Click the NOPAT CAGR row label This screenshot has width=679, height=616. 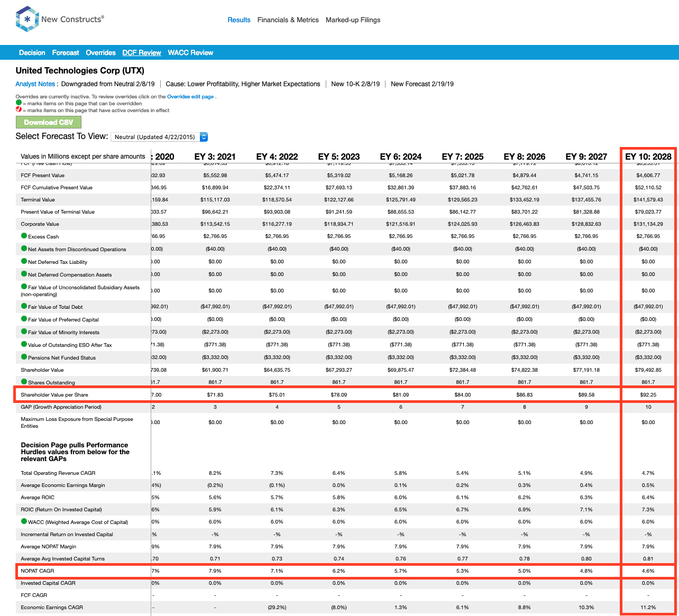tap(38, 571)
